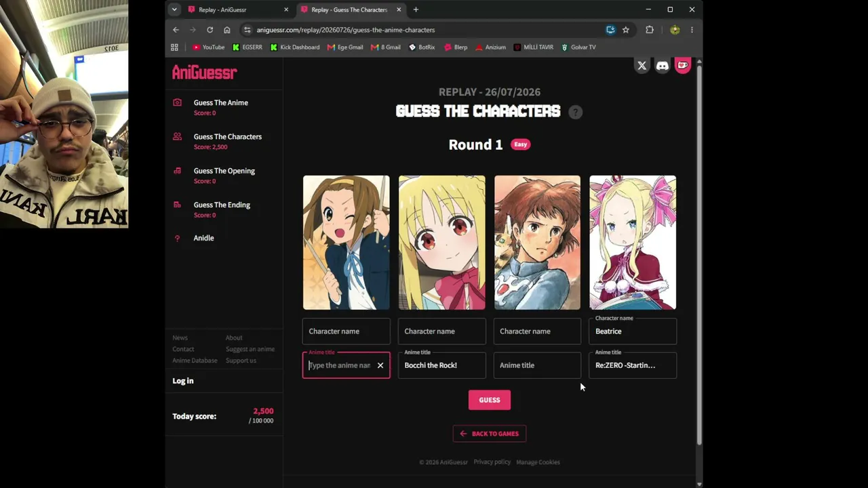
Task: Open the Golvar TV bookmark
Action: click(578, 47)
